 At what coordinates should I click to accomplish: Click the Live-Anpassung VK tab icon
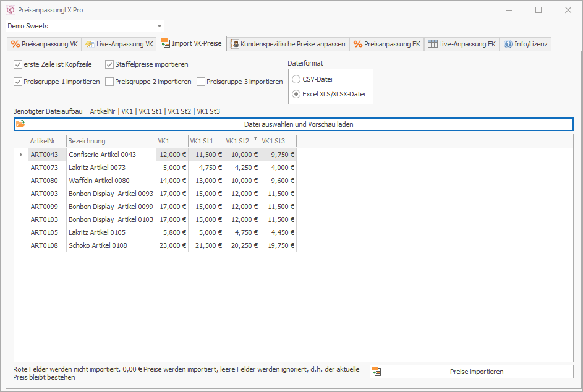pyautogui.click(x=90, y=45)
